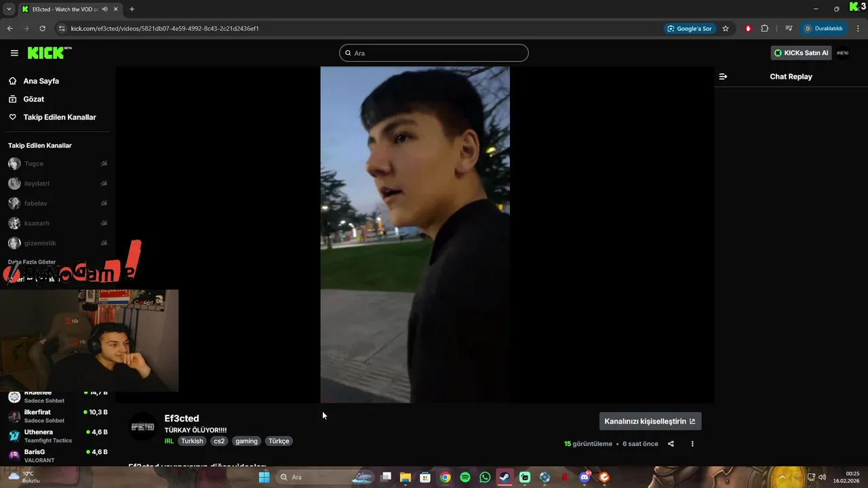This screenshot has width=868, height=488.
Task: Open Spotify from the taskbar
Action: point(465,477)
